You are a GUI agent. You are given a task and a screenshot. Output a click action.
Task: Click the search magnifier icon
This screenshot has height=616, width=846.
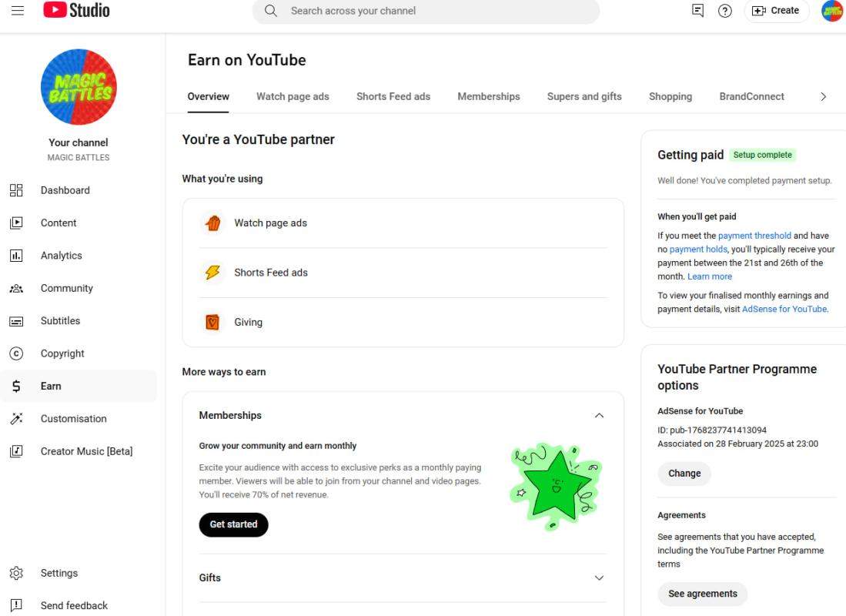coord(271,11)
